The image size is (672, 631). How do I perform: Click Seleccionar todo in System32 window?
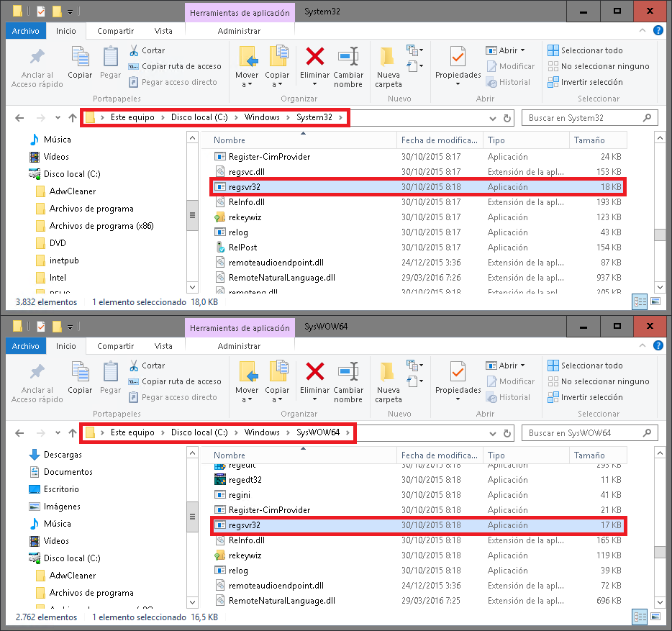[x=585, y=50]
